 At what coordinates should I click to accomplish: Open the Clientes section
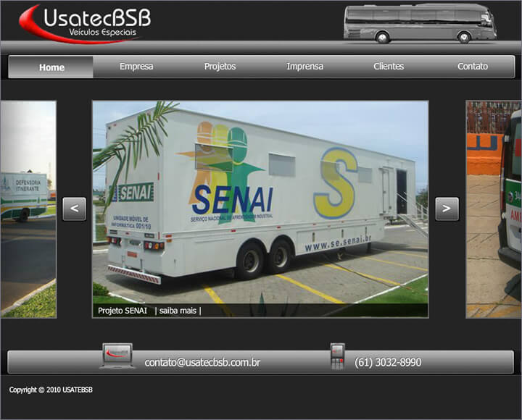coord(389,66)
